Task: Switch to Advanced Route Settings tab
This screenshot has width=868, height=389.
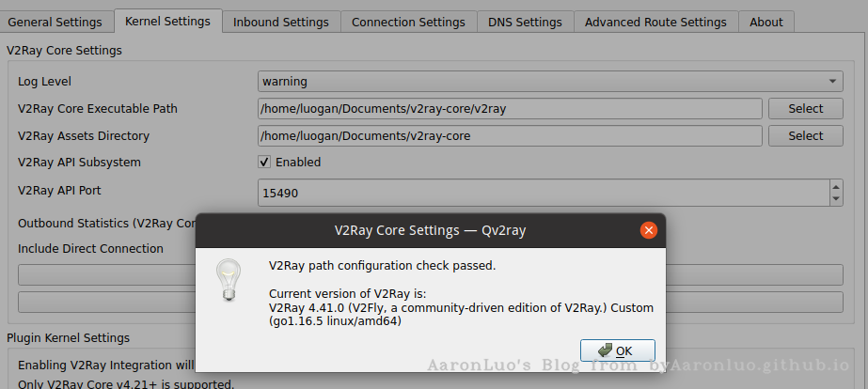Action: click(655, 22)
